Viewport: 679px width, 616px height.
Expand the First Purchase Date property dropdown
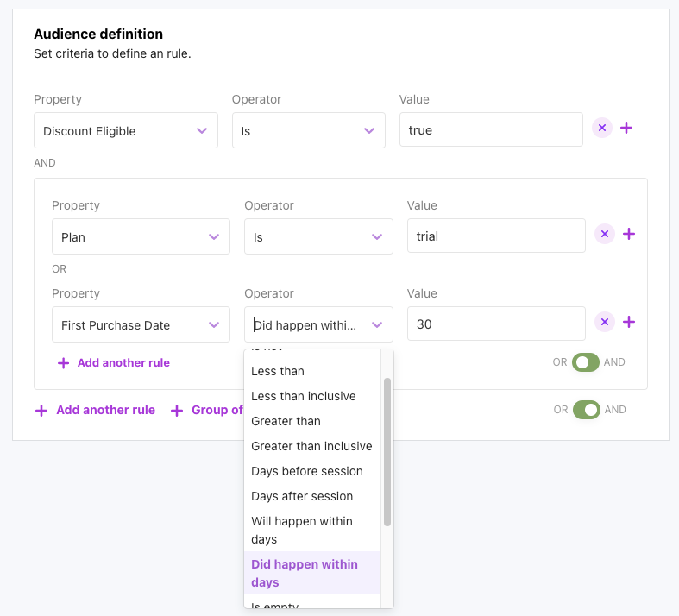[141, 324]
